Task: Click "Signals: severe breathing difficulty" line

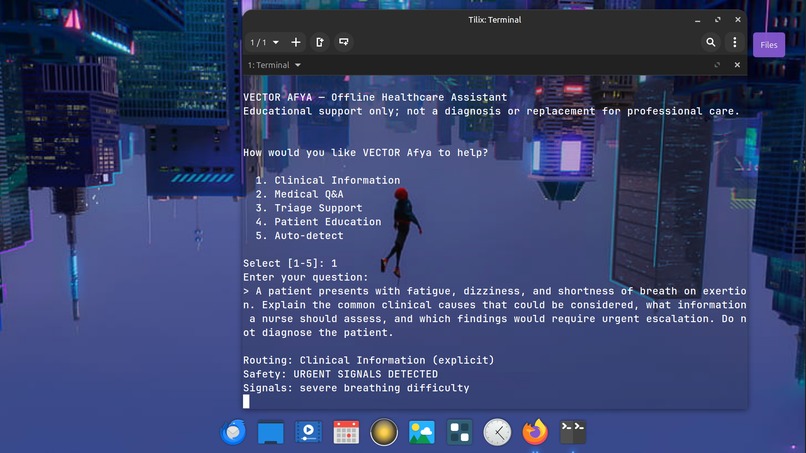Action: tap(356, 388)
